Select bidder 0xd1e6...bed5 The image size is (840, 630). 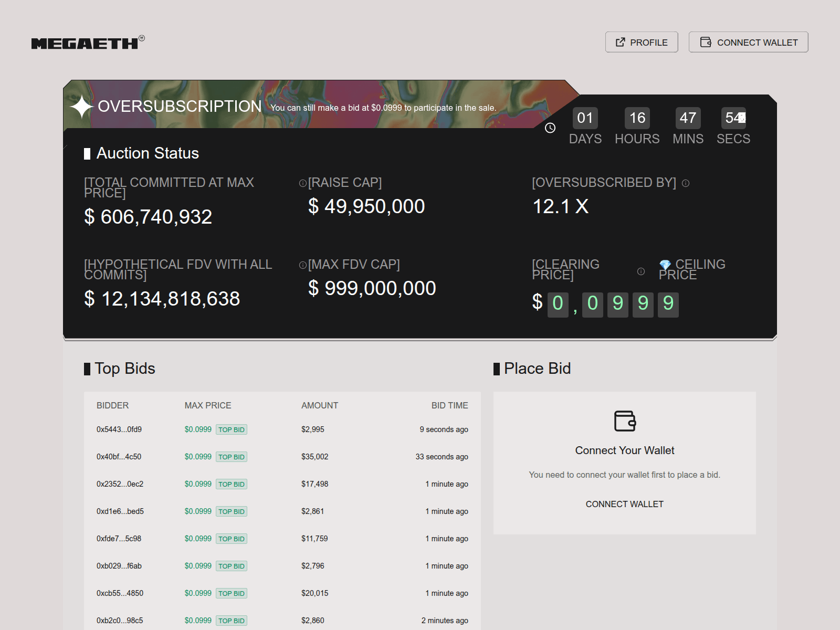pyautogui.click(x=120, y=511)
